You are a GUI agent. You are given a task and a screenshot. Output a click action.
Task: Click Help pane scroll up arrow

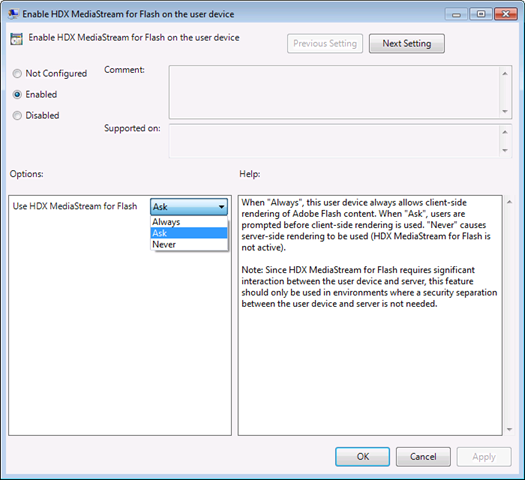pyautogui.click(x=509, y=202)
